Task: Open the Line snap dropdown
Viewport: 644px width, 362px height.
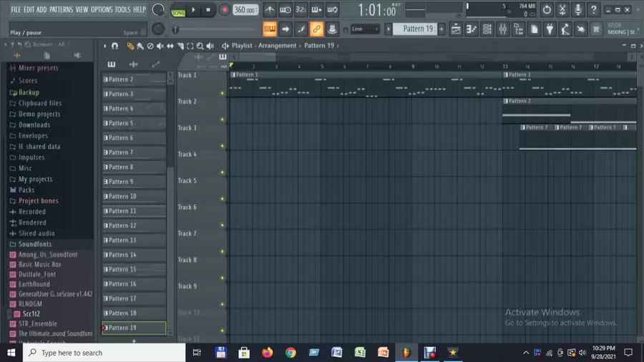Action: tap(365, 29)
